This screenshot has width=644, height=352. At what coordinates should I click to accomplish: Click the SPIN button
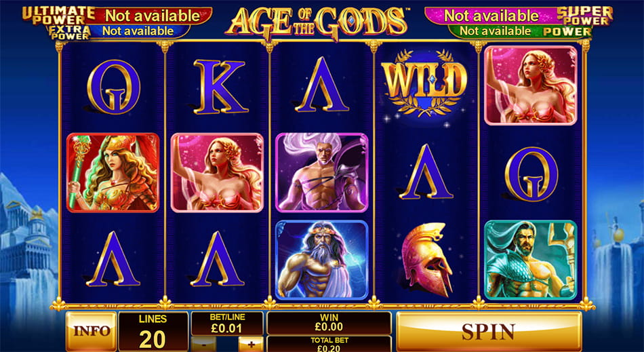489,331
